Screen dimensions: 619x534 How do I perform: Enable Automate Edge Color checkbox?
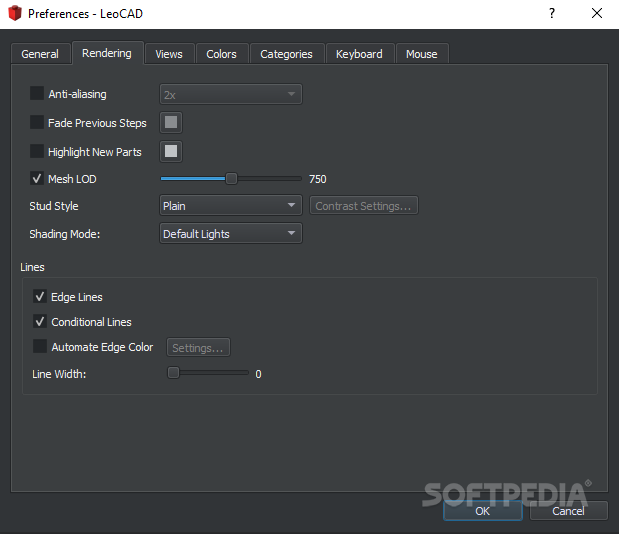(x=40, y=346)
